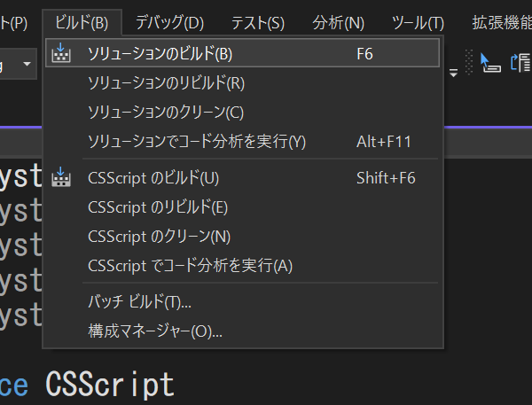
Task: Expand the configuration combo box arrow
Action: tap(27, 64)
